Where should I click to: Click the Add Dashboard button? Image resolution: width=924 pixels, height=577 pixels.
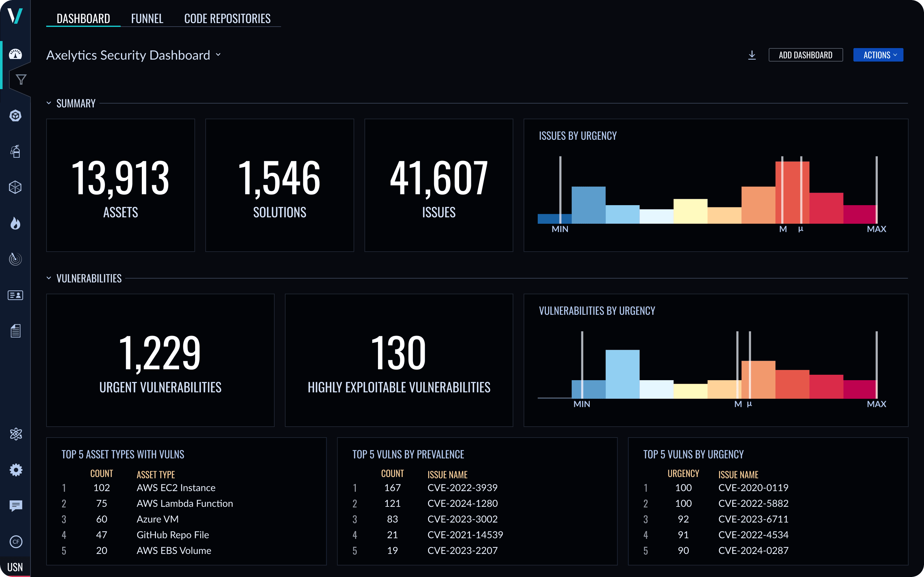[x=805, y=55]
